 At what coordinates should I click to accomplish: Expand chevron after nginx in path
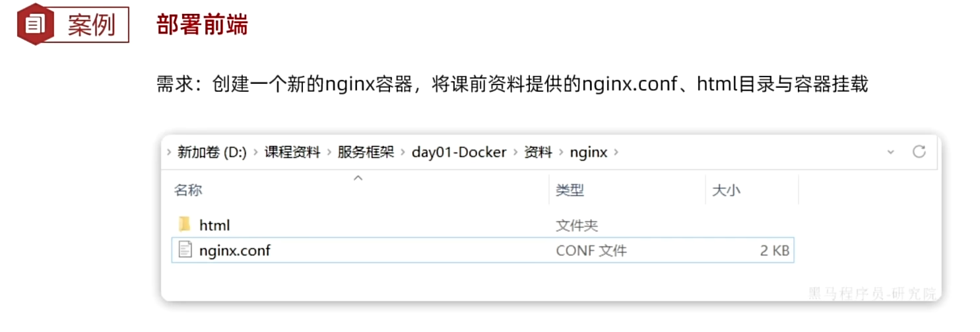[x=616, y=152]
